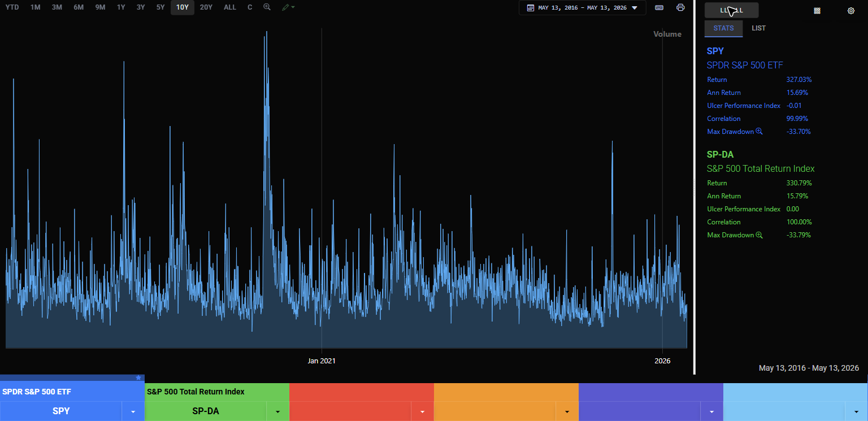Select the C custom range button

pos(250,7)
